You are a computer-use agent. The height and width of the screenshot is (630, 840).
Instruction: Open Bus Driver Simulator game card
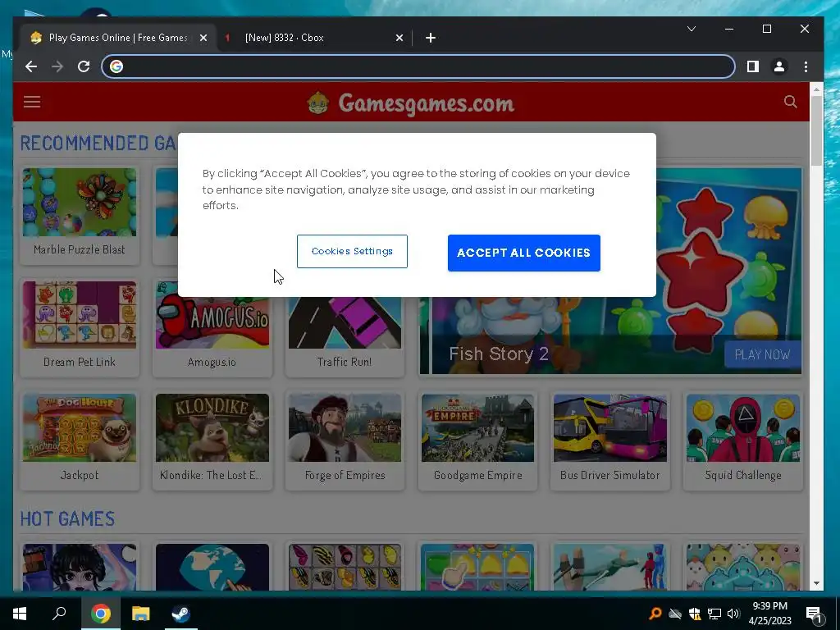609,441
